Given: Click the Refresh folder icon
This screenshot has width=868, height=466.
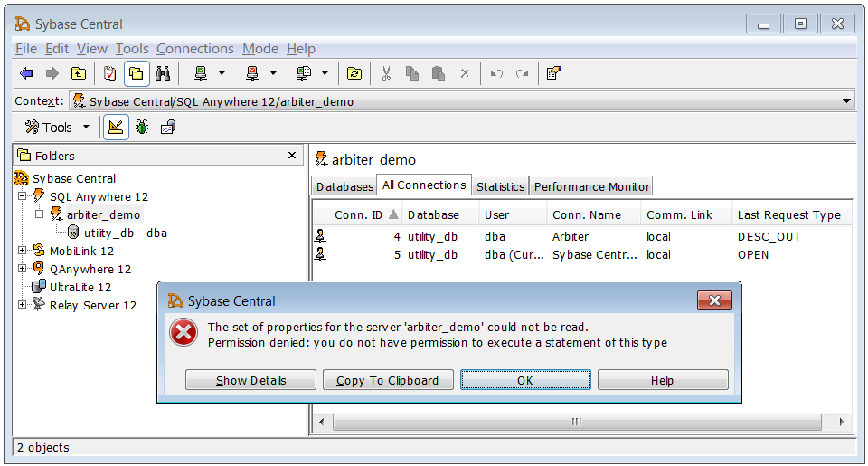Looking at the screenshot, I should tap(354, 73).
